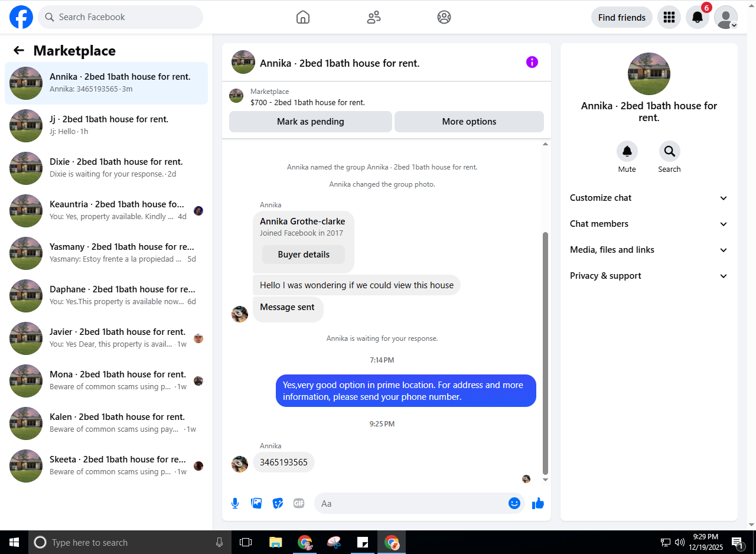
Task: Open the Friends icon in top bar
Action: pyautogui.click(x=374, y=17)
